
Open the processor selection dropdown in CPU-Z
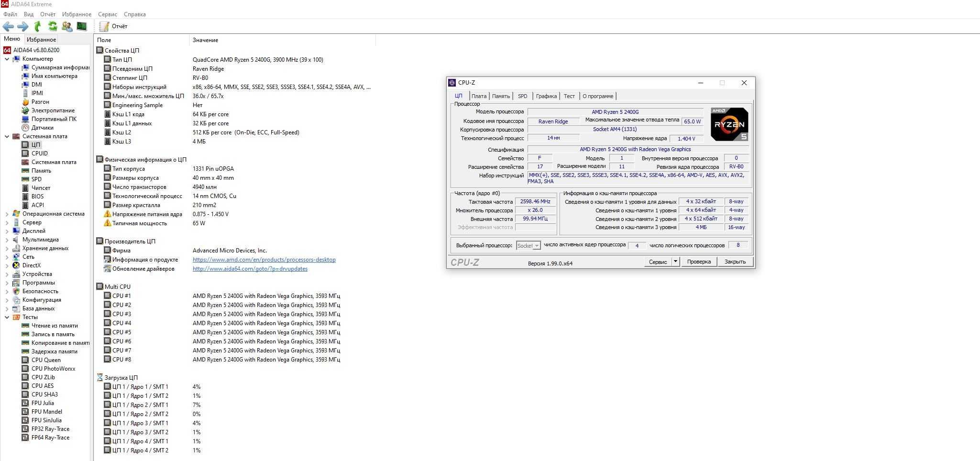(529, 245)
